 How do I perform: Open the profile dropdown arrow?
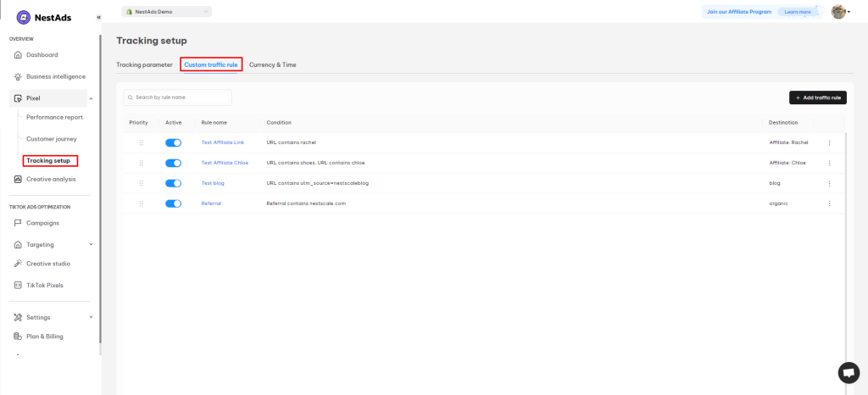click(849, 12)
